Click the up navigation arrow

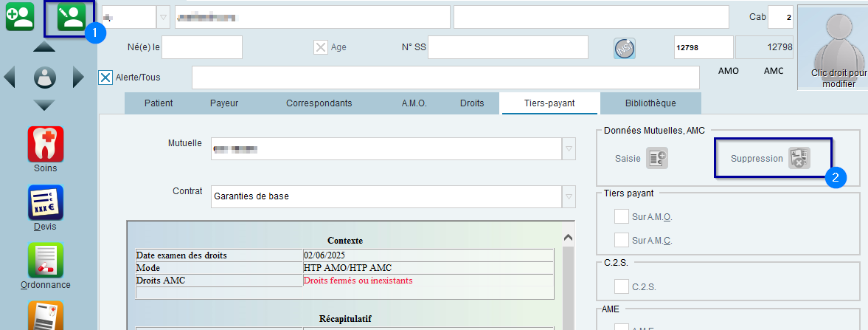pyautogui.click(x=44, y=47)
